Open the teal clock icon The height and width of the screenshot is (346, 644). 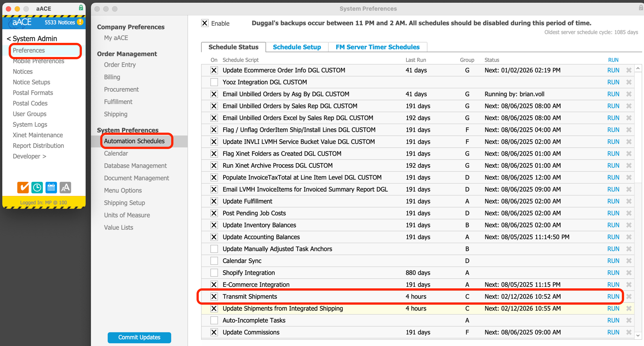pyautogui.click(x=37, y=188)
